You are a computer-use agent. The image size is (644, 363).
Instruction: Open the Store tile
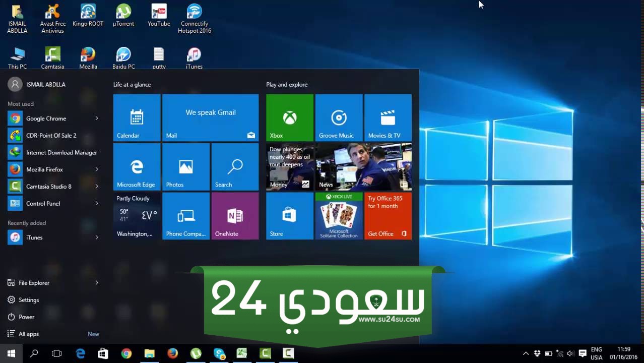[290, 216]
